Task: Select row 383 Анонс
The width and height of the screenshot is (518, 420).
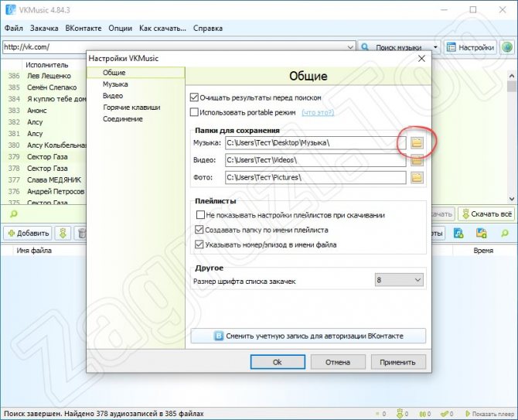Action: coord(44,111)
